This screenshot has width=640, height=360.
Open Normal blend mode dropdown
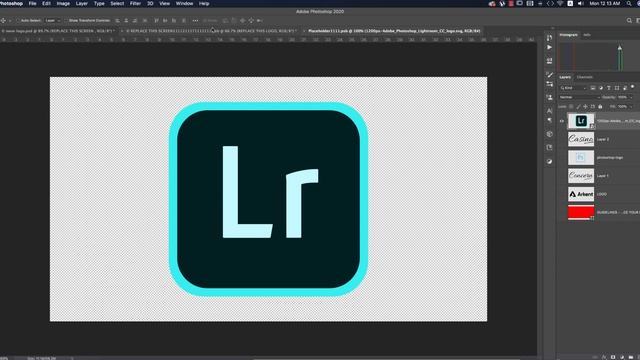(580, 97)
